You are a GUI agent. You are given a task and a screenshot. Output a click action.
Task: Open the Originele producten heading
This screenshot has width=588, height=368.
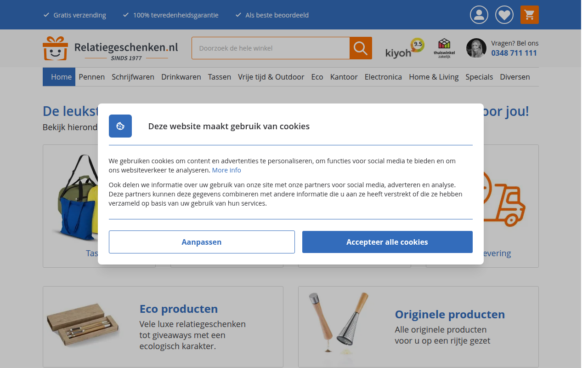point(450,314)
